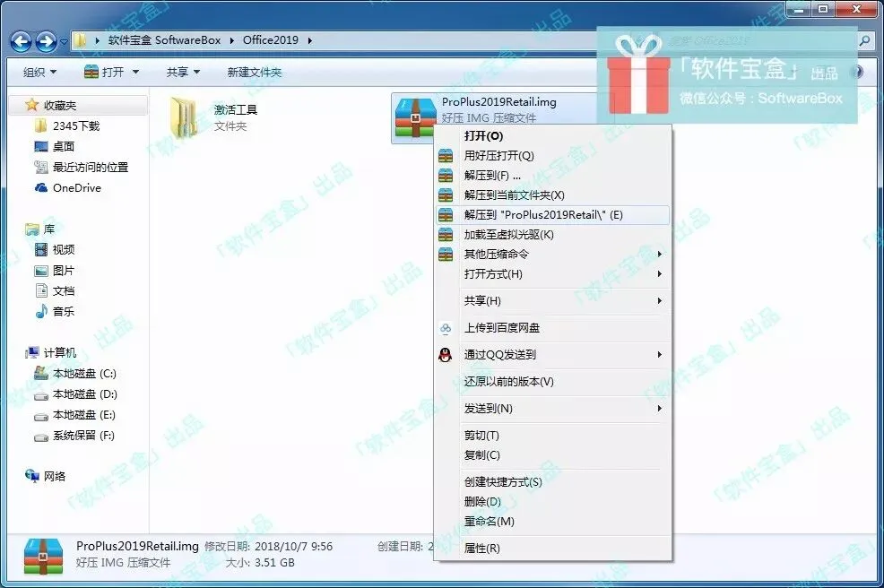The image size is (884, 588).
Task: Click the icon beside 加载至虚拟光驱(K)
Action: (x=446, y=235)
